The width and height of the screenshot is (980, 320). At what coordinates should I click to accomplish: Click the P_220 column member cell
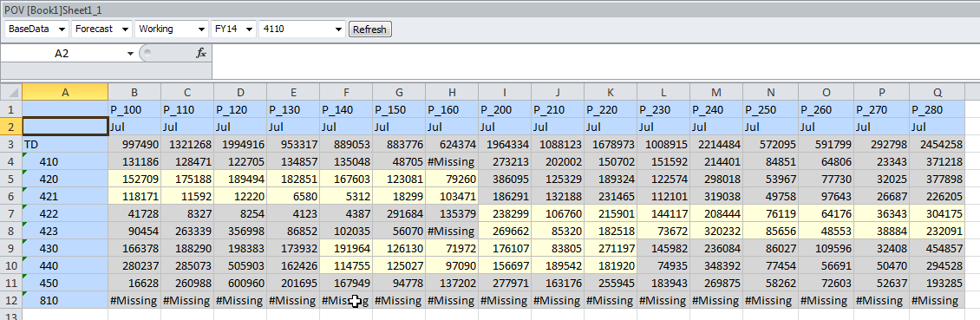click(611, 109)
